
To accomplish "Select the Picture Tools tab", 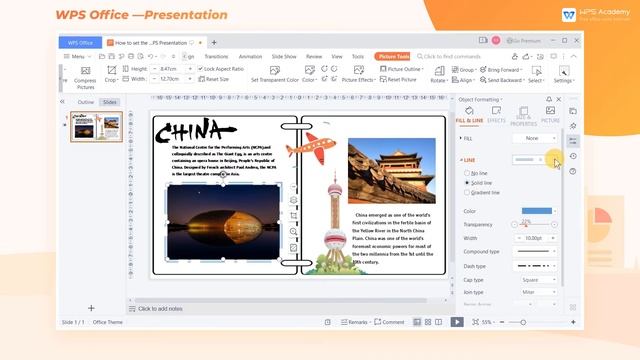I will (392, 57).
